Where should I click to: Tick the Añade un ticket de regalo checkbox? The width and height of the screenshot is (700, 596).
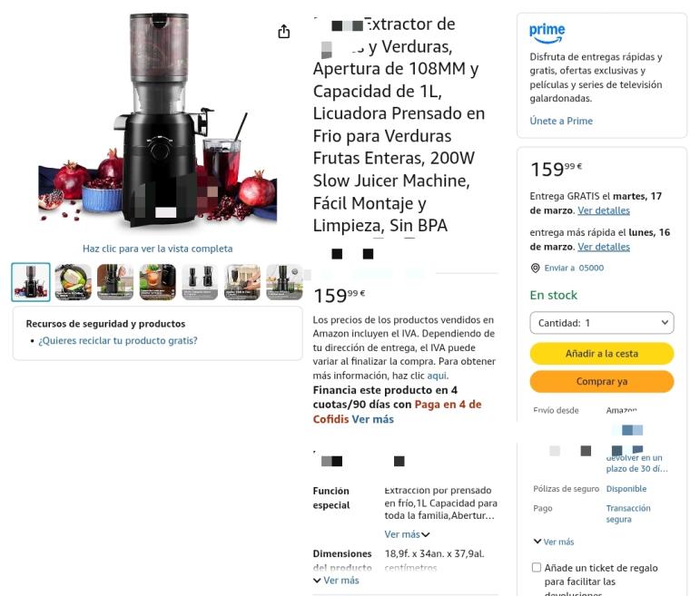tap(537, 568)
